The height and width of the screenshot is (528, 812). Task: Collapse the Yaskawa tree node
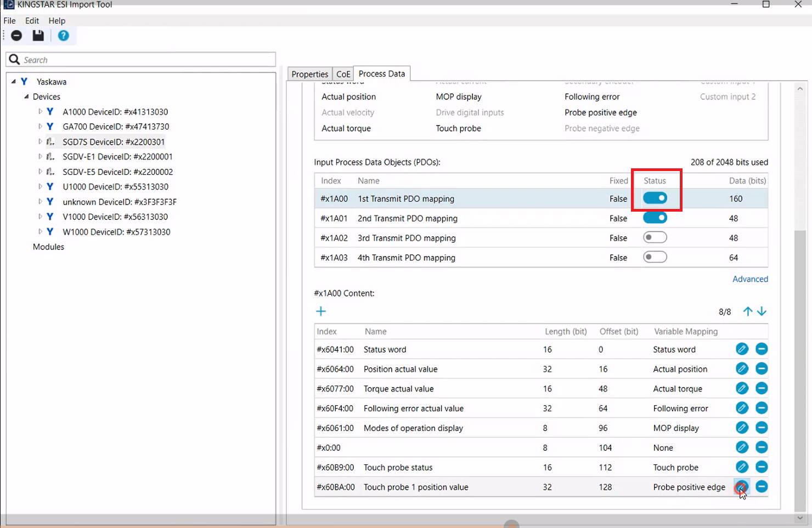[14, 81]
